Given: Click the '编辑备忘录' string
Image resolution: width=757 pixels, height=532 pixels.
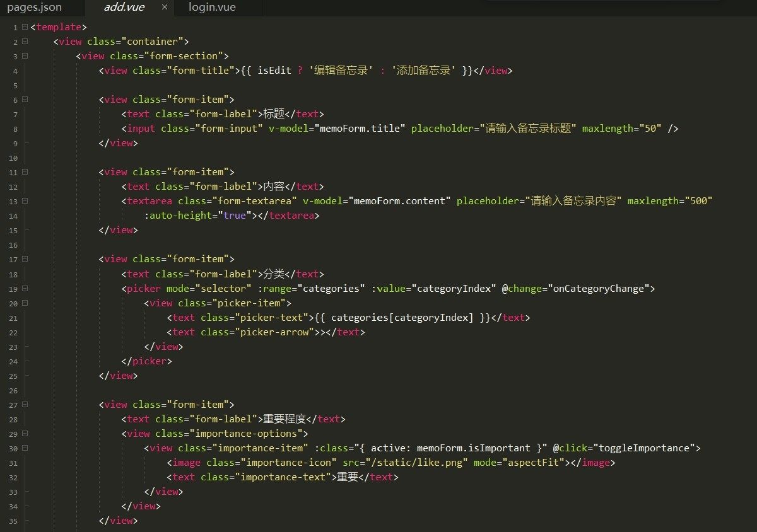Looking at the screenshot, I should point(341,71).
